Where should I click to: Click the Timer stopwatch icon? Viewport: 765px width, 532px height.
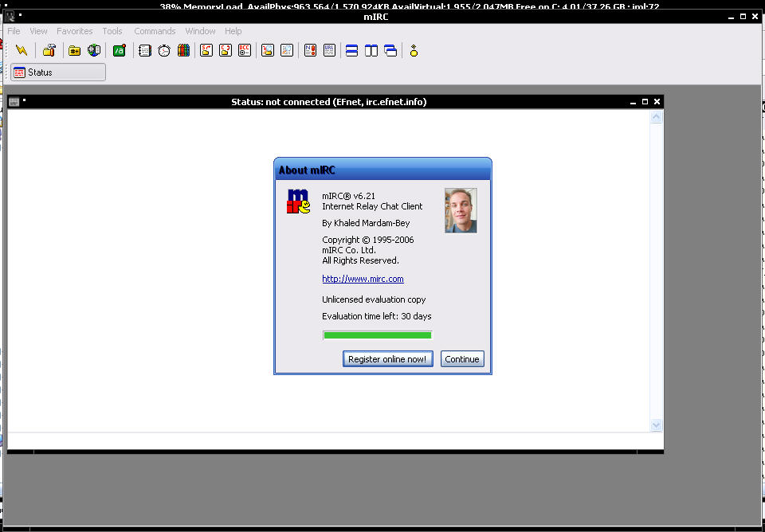pyautogui.click(x=164, y=50)
